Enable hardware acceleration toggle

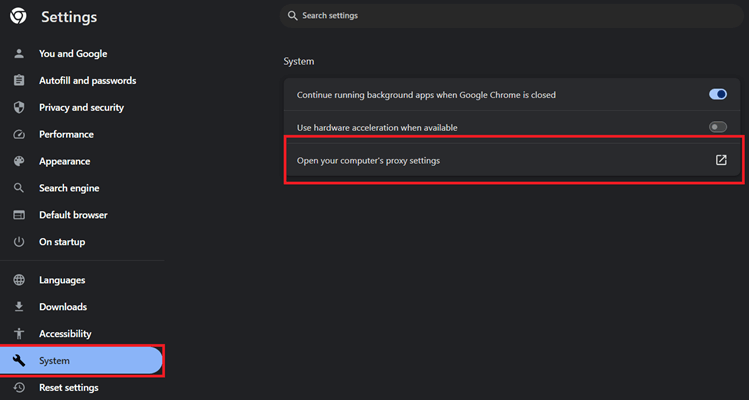tap(717, 128)
